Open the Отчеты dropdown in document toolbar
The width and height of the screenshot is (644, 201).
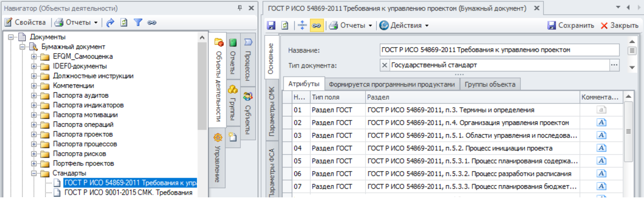tap(351, 26)
